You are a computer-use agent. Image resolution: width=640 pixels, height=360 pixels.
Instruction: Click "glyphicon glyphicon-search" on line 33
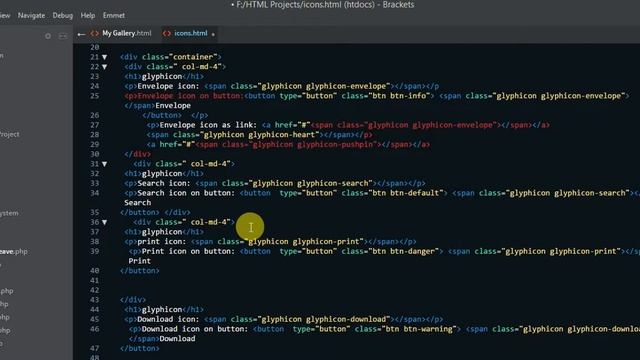[x=310, y=183]
